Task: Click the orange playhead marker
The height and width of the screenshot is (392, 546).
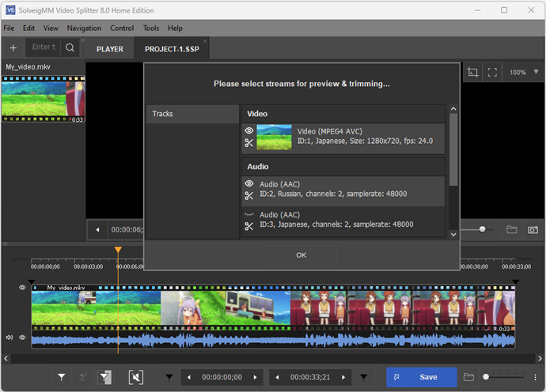Action: click(118, 250)
